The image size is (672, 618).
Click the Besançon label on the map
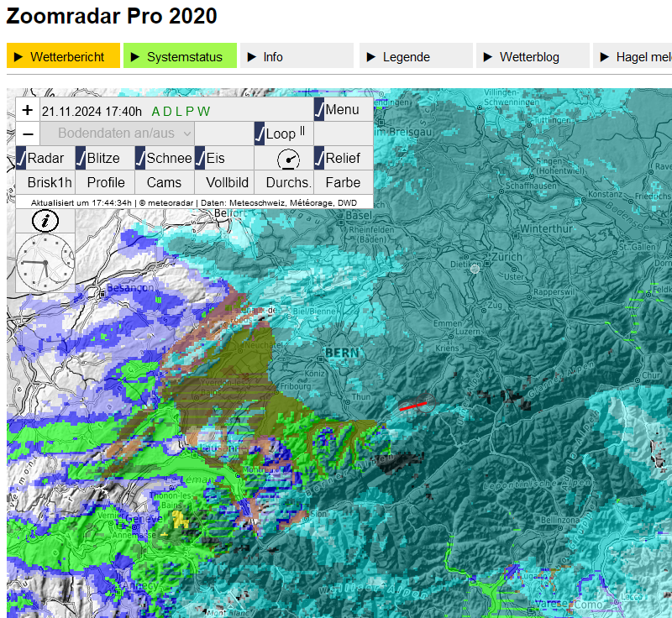pos(130,288)
